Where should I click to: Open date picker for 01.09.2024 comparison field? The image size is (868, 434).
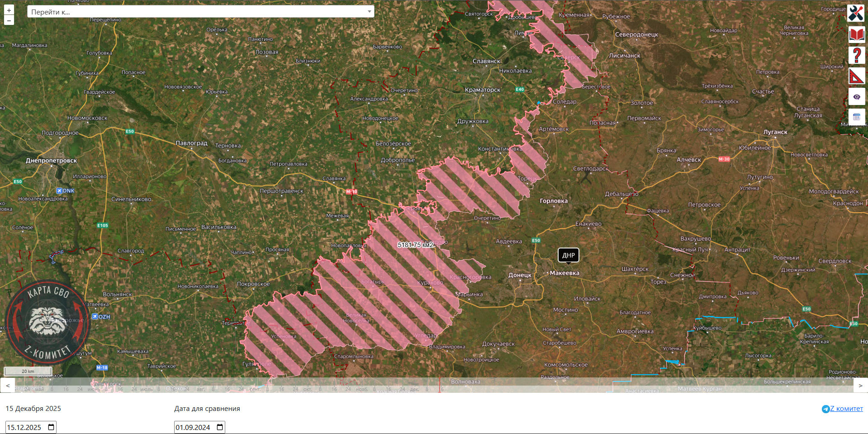(x=220, y=427)
